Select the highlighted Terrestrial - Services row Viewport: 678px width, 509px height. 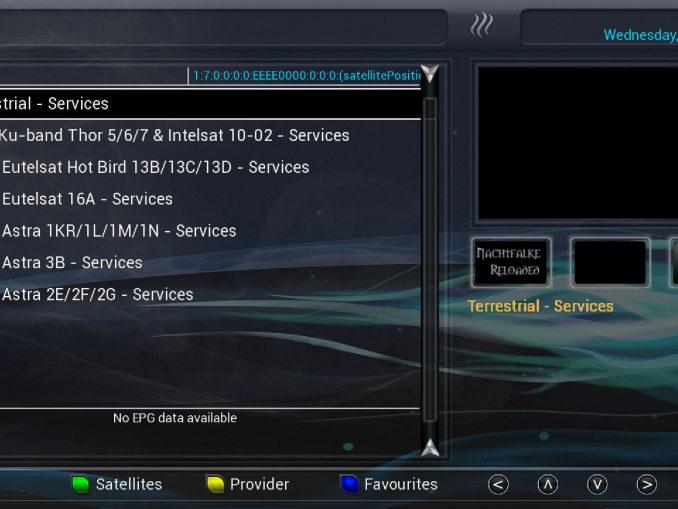point(210,104)
